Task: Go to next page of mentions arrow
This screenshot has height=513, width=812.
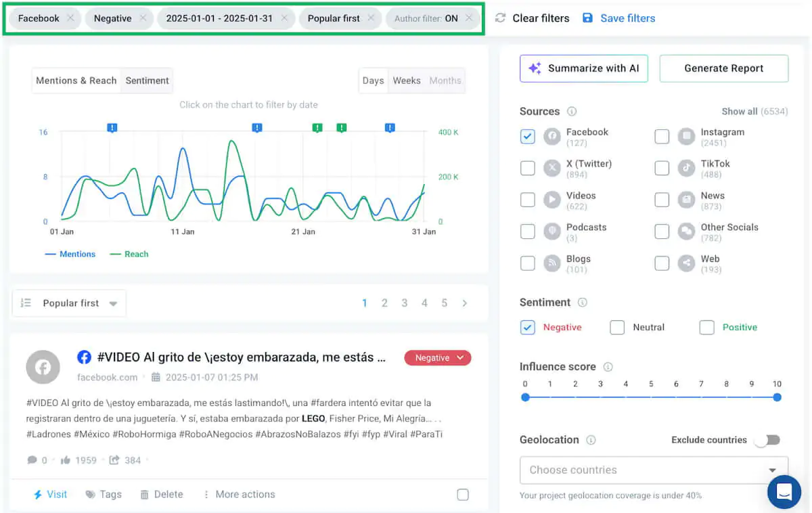Action: pos(465,303)
